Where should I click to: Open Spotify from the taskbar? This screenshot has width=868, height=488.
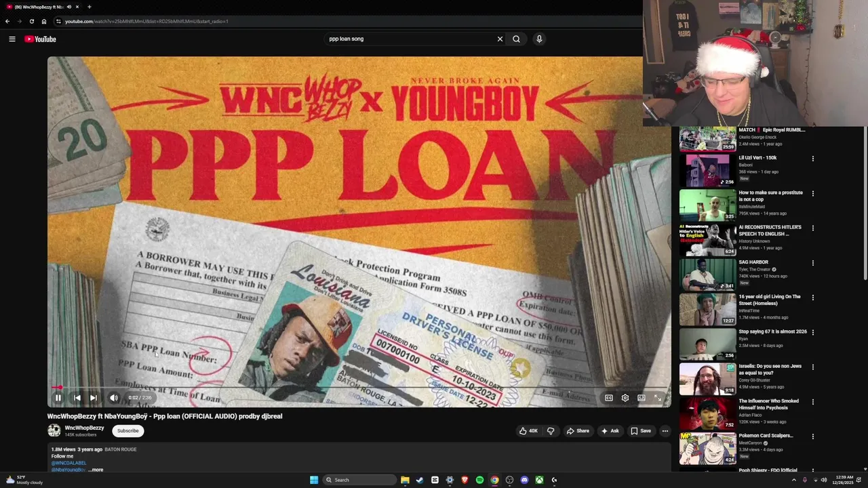pyautogui.click(x=479, y=480)
